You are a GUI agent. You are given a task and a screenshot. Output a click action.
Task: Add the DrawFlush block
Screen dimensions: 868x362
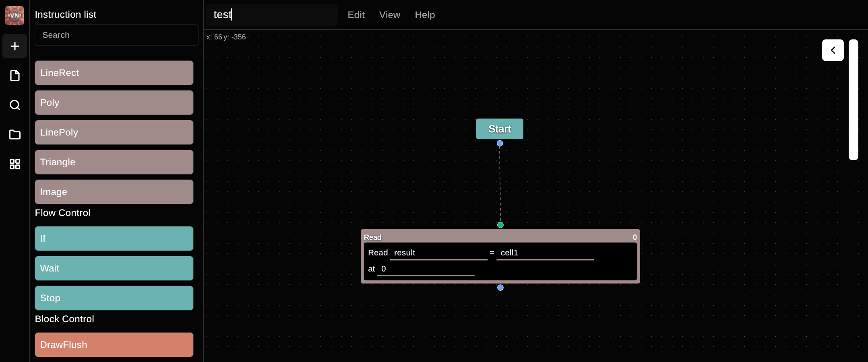click(114, 345)
